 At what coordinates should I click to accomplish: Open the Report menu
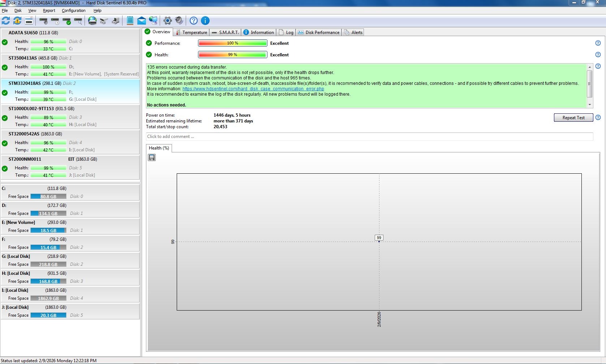(49, 10)
